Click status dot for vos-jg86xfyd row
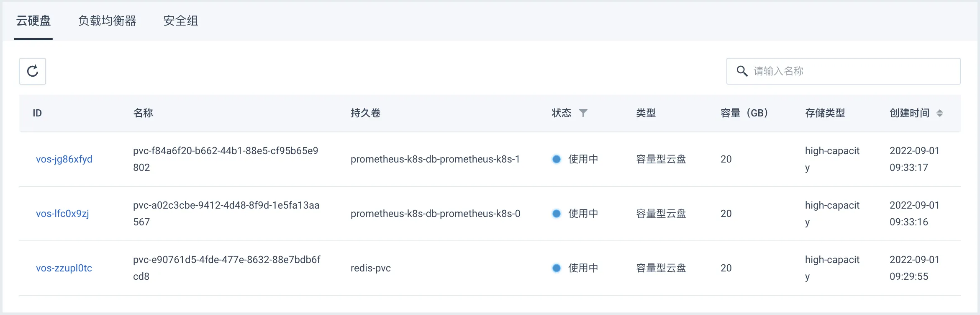Screen dimensions: 980x315 pos(557,159)
